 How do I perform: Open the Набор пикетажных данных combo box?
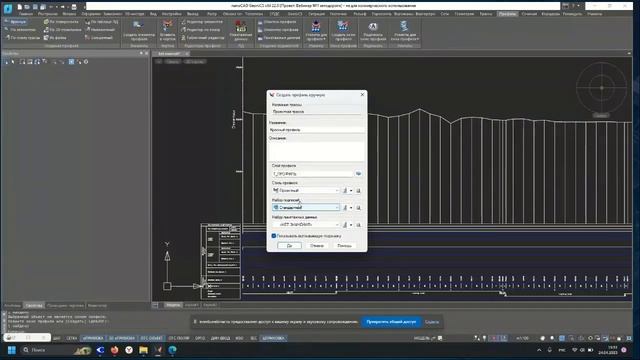coord(306,225)
